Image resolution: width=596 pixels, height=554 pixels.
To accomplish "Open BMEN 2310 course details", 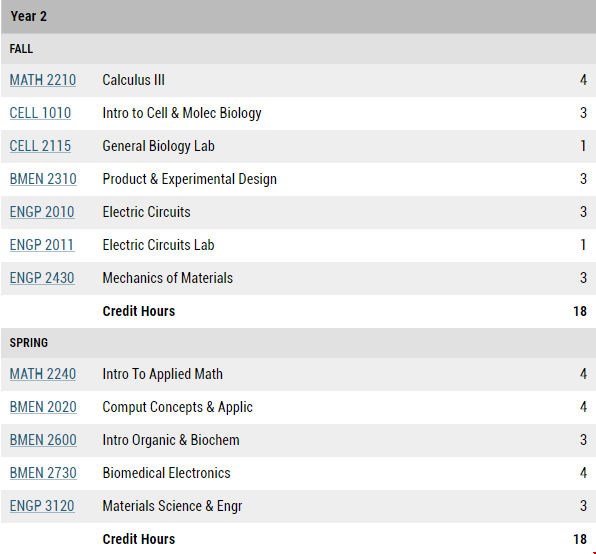I will coord(43,179).
